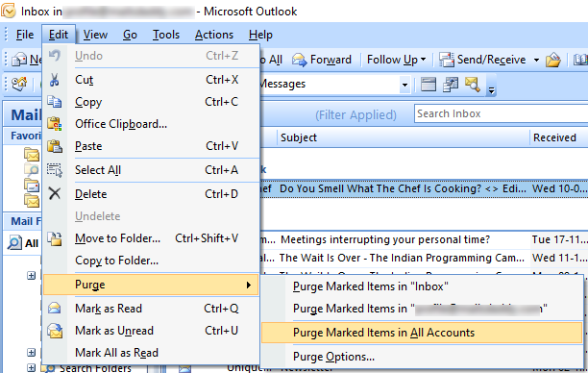The image size is (588, 373).
Task: Expand the tree node under All Mail Items
Action: tap(32, 276)
